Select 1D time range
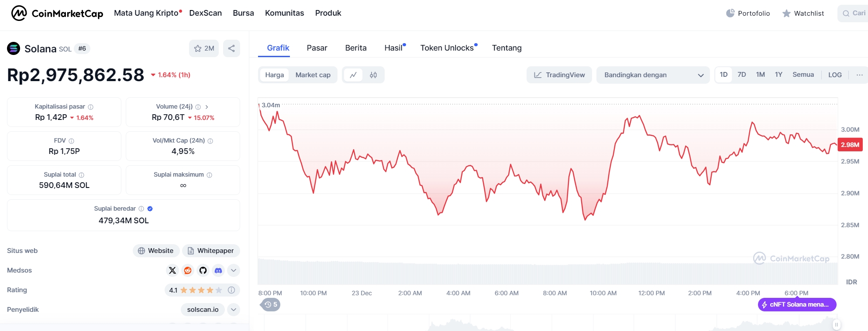This screenshot has width=868, height=331. 723,75
